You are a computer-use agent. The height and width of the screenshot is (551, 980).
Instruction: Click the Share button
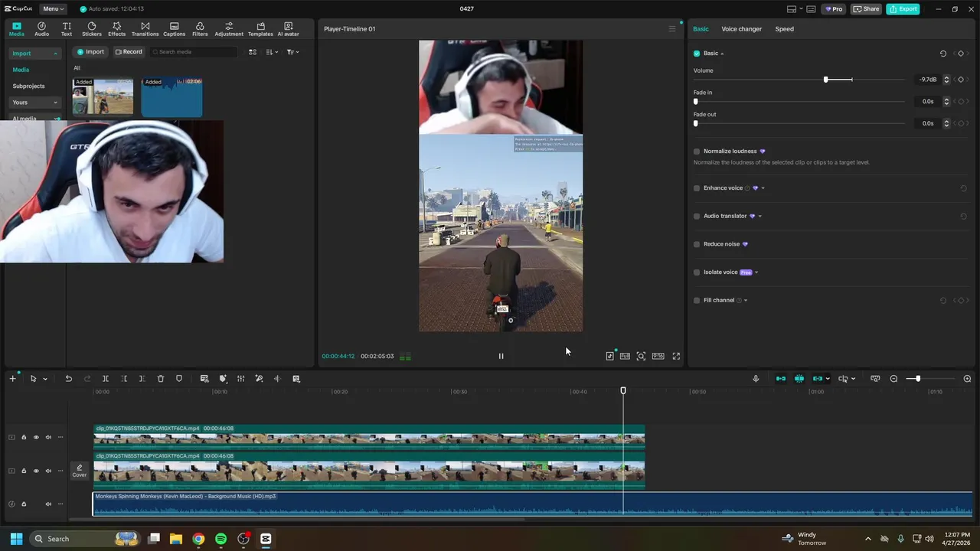tap(867, 9)
